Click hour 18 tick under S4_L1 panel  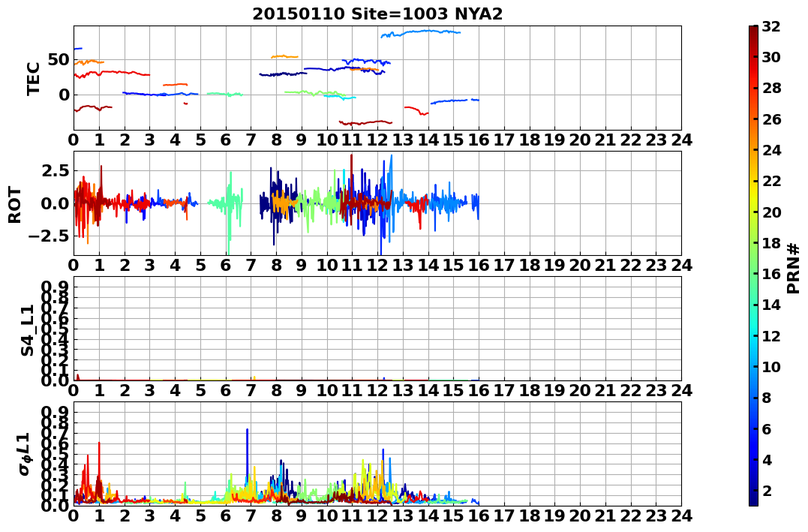point(529,390)
